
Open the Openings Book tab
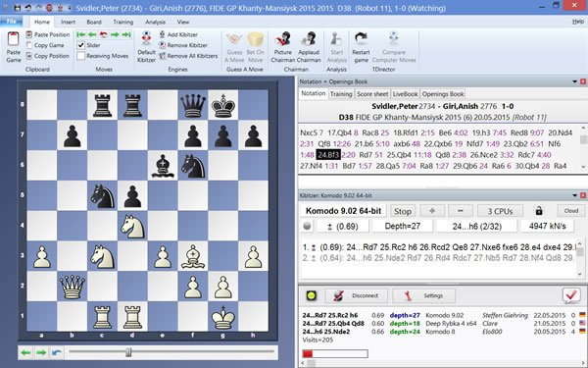click(x=443, y=94)
